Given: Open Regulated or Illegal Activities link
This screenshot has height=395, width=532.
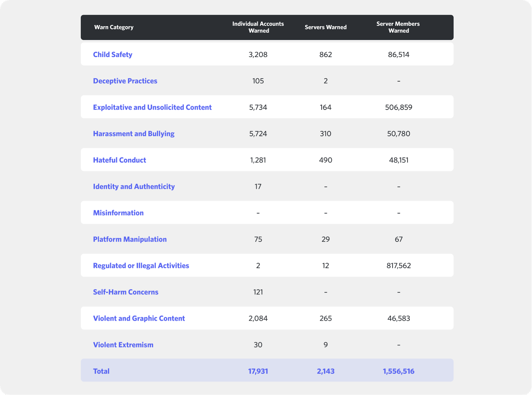Looking at the screenshot, I should click(x=141, y=266).
